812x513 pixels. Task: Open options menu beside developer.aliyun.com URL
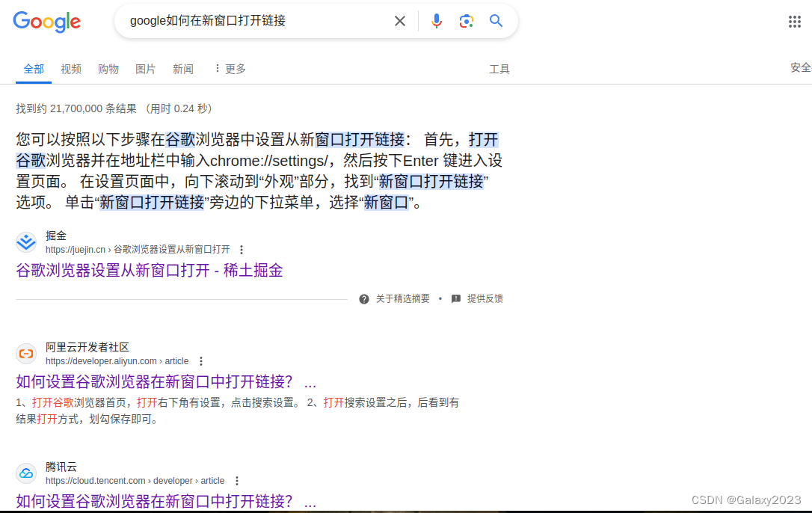coord(201,361)
